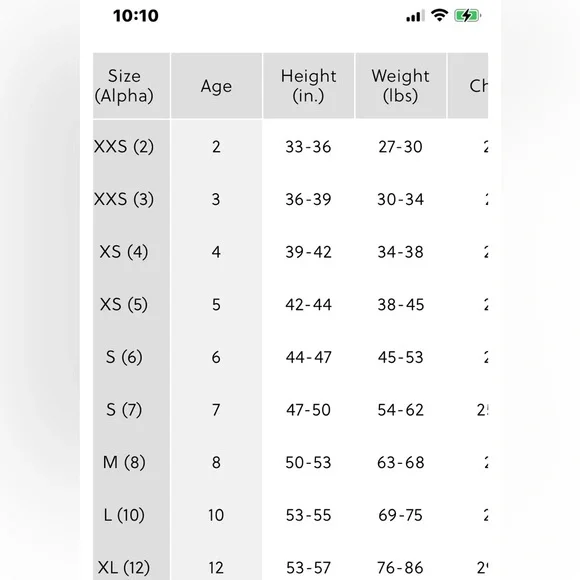The image size is (580, 580).
Task: Select the Weight (lbs) column header
Action: click(x=401, y=86)
